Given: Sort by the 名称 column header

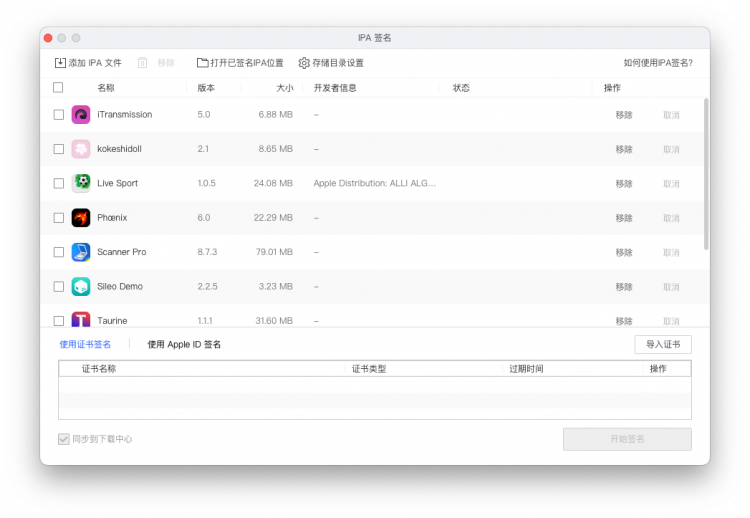Looking at the screenshot, I should 106,88.
